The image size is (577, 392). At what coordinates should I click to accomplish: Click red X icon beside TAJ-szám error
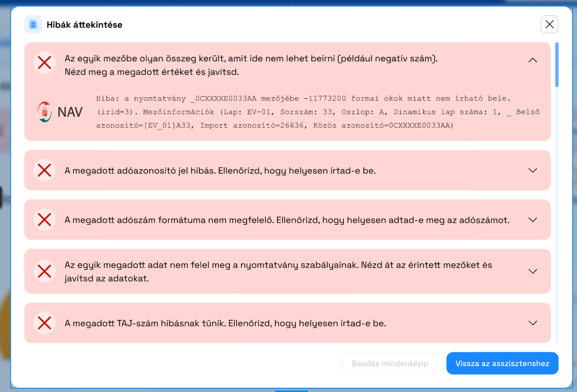click(44, 323)
